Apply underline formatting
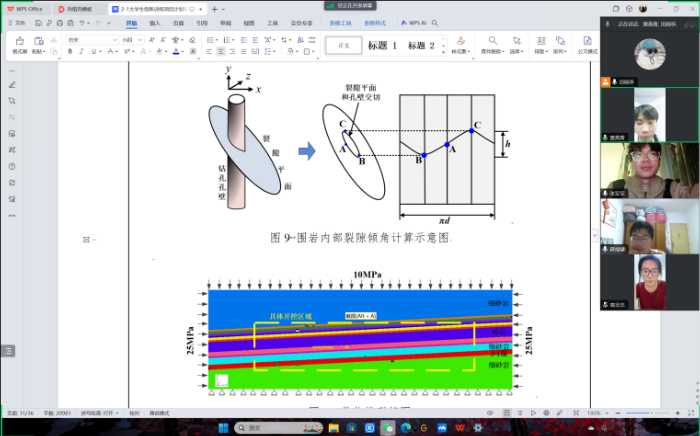 click(x=94, y=51)
